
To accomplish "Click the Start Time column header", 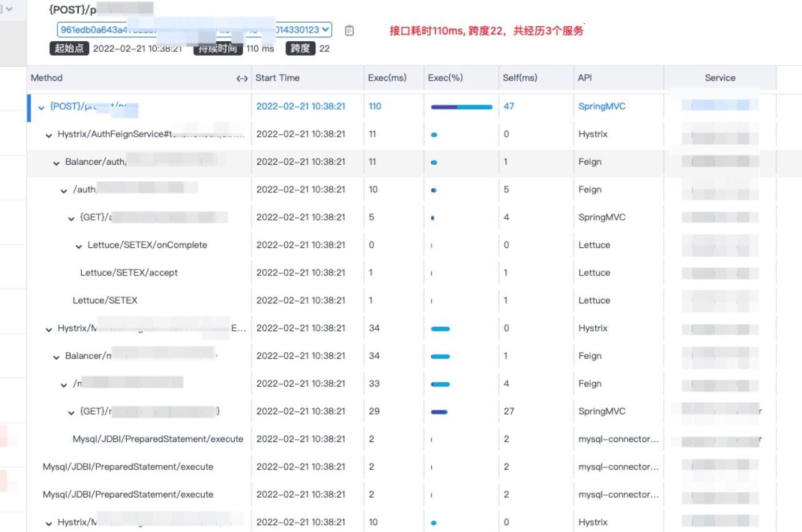I will click(x=277, y=78).
